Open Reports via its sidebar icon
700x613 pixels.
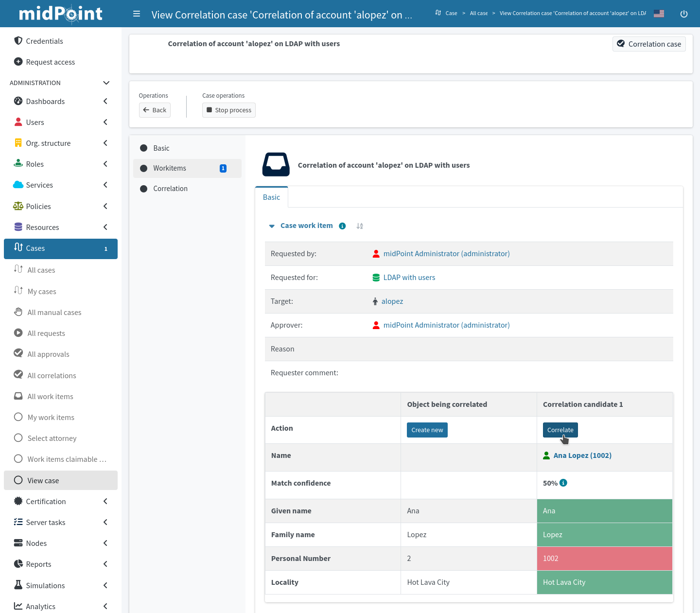[18, 564]
